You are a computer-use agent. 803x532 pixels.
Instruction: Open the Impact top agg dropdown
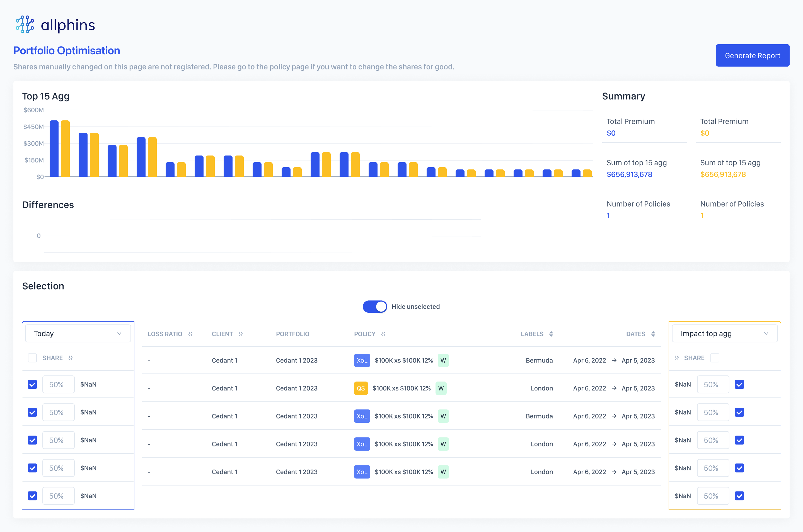pyautogui.click(x=724, y=334)
